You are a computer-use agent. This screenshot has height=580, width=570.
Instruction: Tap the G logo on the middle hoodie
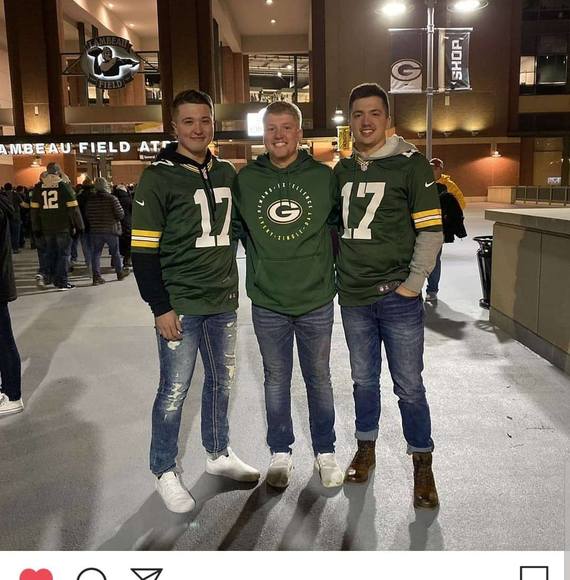coord(284,211)
